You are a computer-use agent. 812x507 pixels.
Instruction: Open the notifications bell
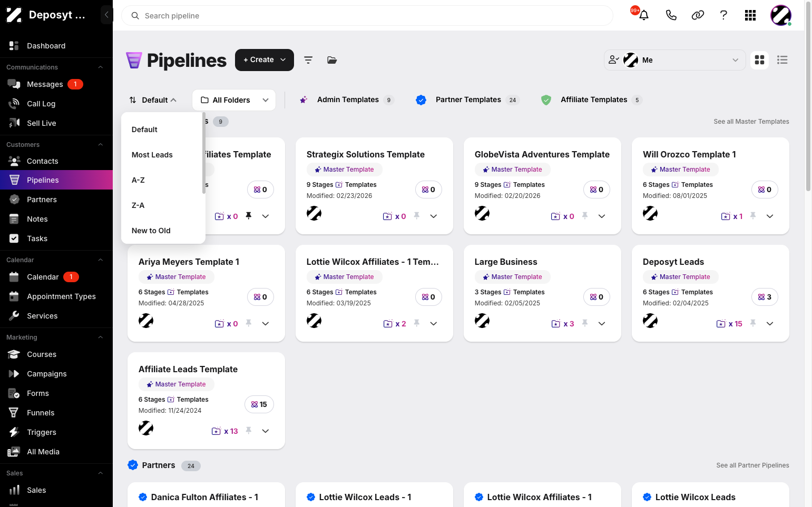(x=643, y=15)
